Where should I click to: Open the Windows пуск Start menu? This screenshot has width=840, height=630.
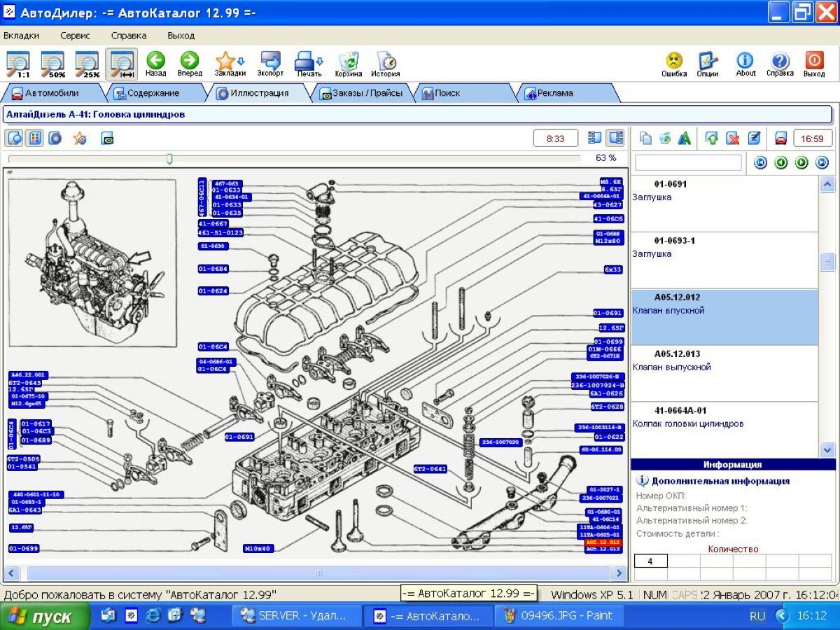(45, 617)
